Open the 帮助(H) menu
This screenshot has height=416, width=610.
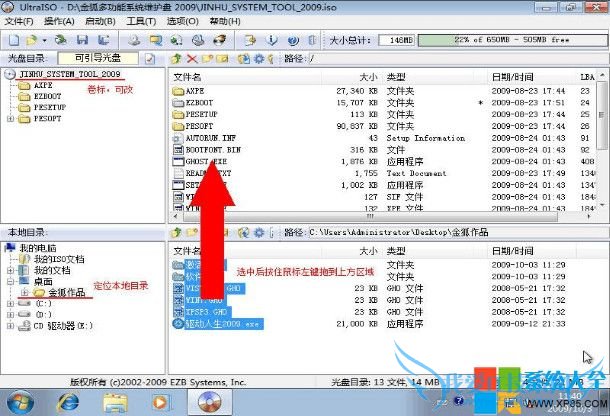[225, 21]
